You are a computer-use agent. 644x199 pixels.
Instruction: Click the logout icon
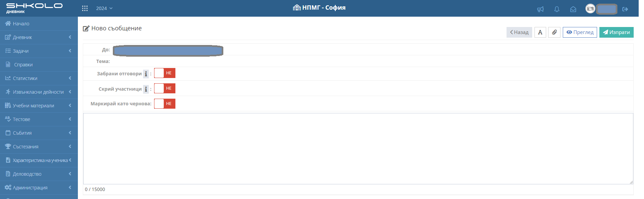click(x=625, y=9)
